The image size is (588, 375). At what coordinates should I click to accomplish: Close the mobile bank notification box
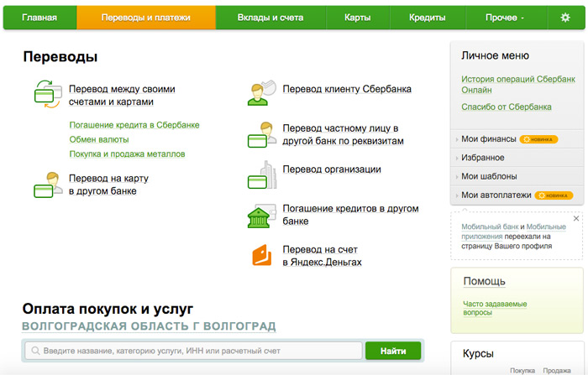pyautogui.click(x=576, y=218)
